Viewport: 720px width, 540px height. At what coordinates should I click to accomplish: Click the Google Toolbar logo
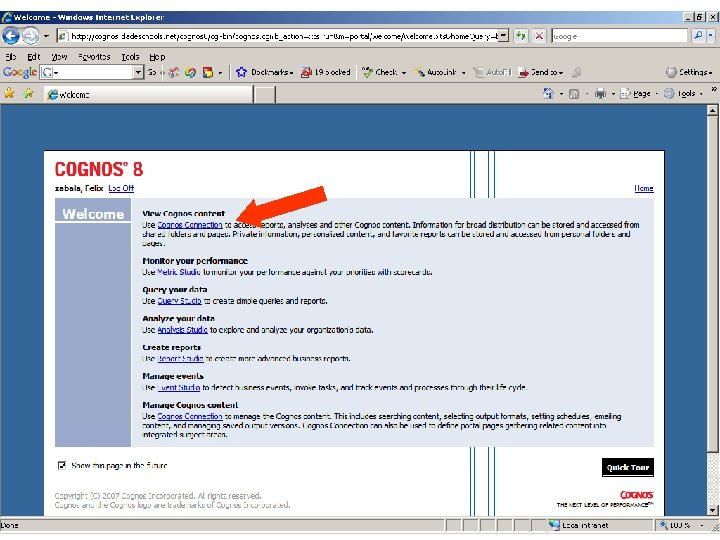pyautogui.click(x=20, y=72)
